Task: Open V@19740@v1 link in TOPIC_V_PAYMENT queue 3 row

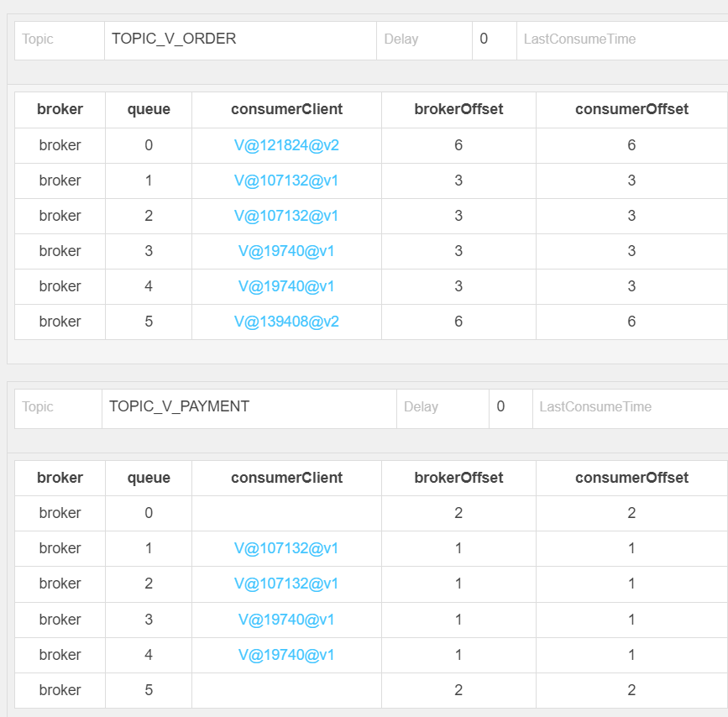Action: 286,620
